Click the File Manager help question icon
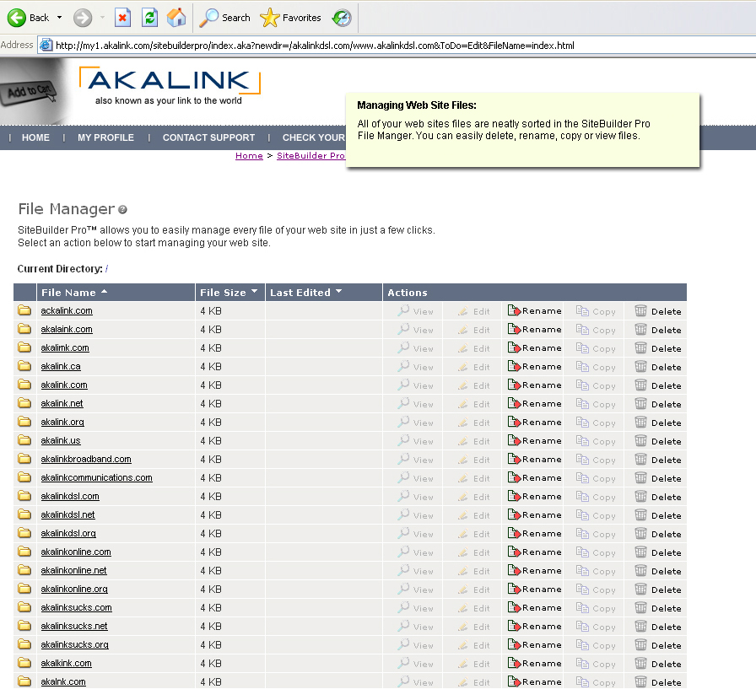Viewport: 756px width, 700px height. pyautogui.click(x=123, y=209)
